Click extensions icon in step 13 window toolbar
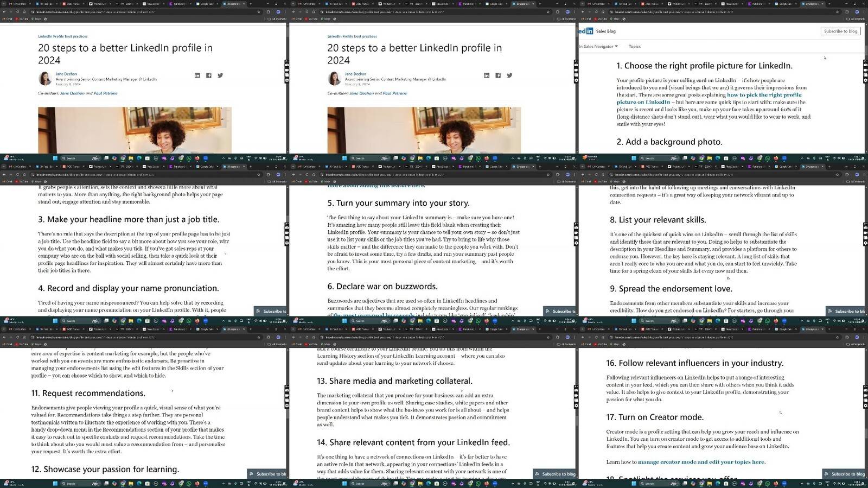The height and width of the screenshot is (488, 868). (558, 337)
